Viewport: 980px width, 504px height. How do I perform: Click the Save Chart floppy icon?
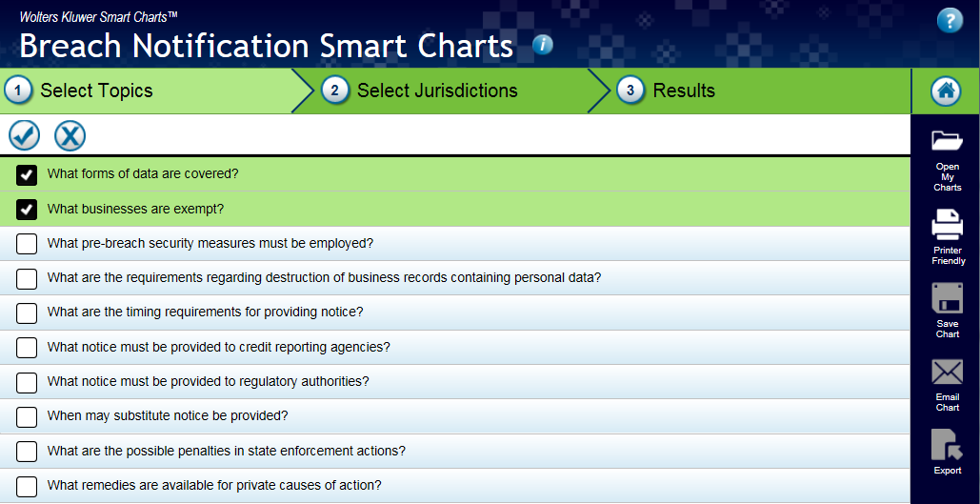[948, 298]
